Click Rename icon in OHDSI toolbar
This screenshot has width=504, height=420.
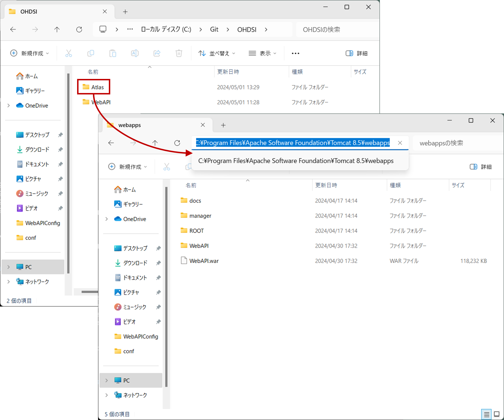tap(135, 53)
